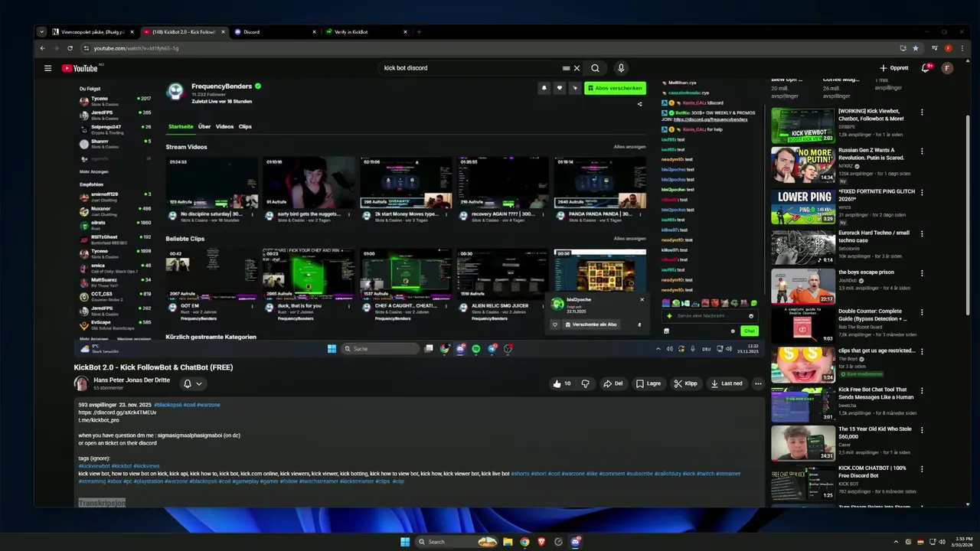
Task: Open options for Russian Gen Z video
Action: point(922,152)
